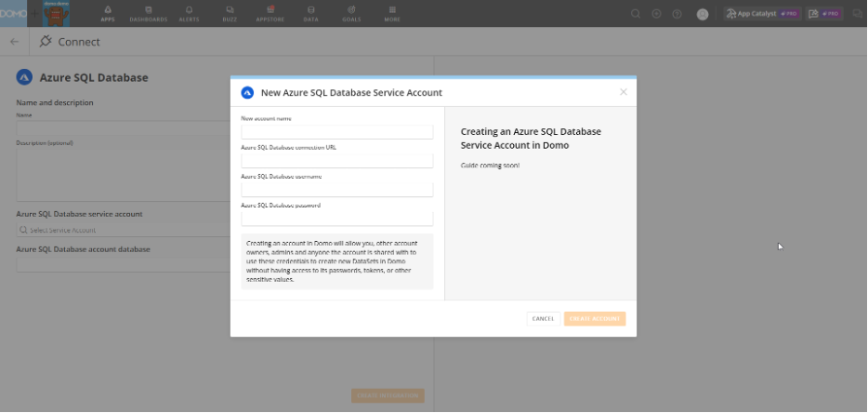
Task: Focus the Azure SQL Database username field
Action: tap(337, 190)
